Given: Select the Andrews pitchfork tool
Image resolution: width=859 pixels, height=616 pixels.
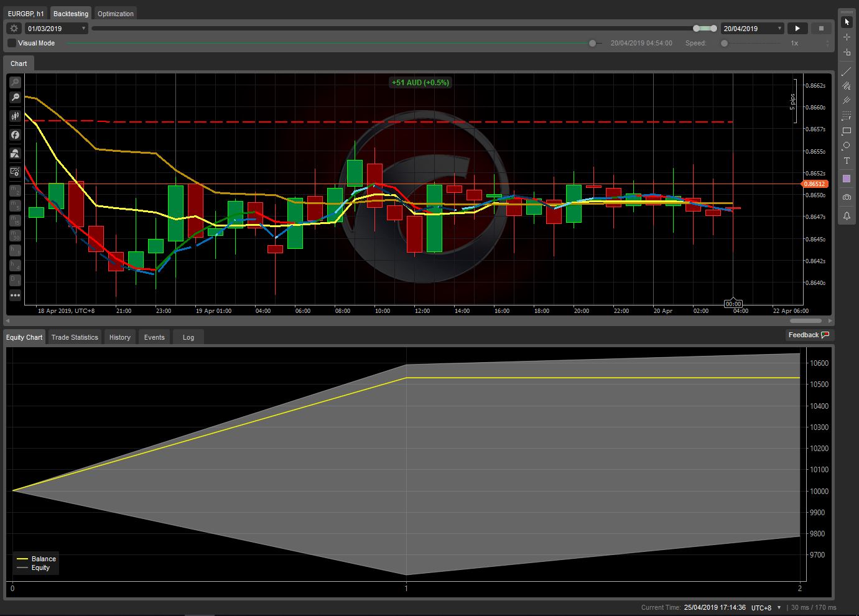Looking at the screenshot, I should coord(847,101).
